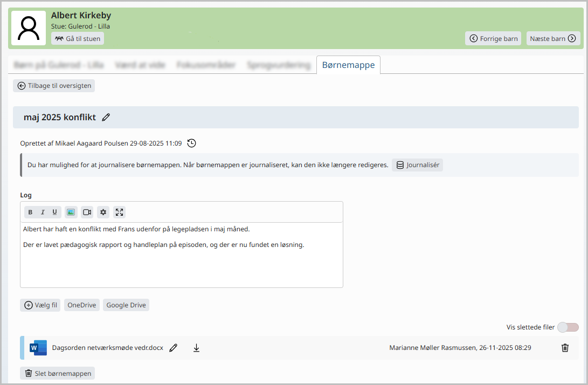Choose file from Google Drive
588x385 pixels.
tap(126, 305)
